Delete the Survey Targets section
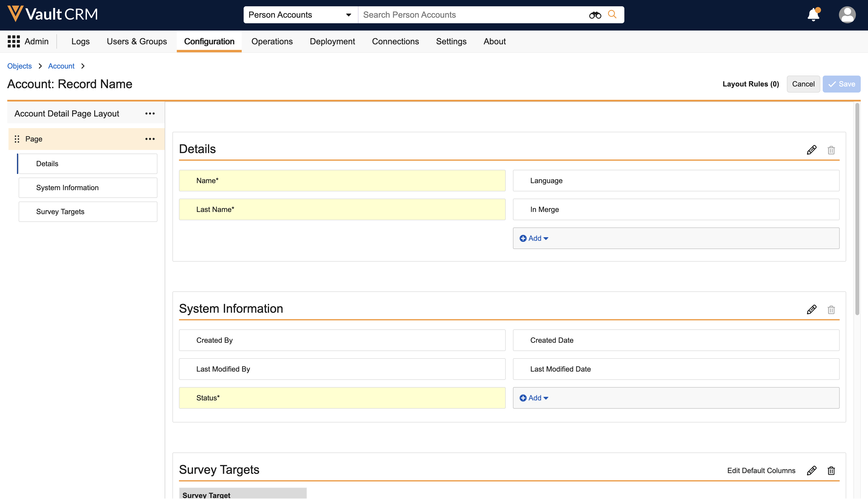The width and height of the screenshot is (868, 499). (831, 471)
